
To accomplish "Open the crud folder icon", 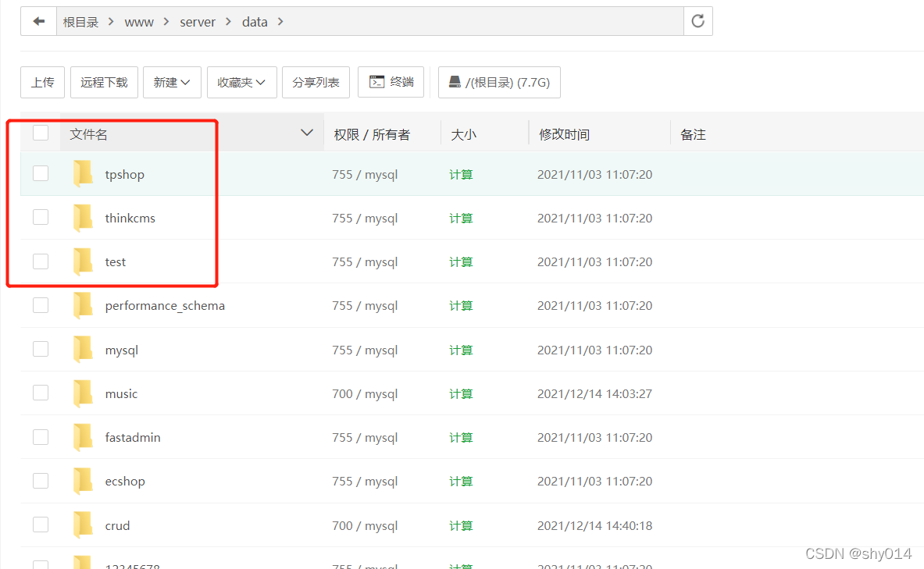I will pos(83,525).
